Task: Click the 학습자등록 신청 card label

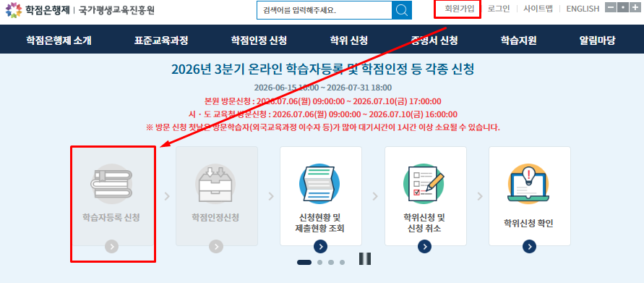Action: (111, 217)
